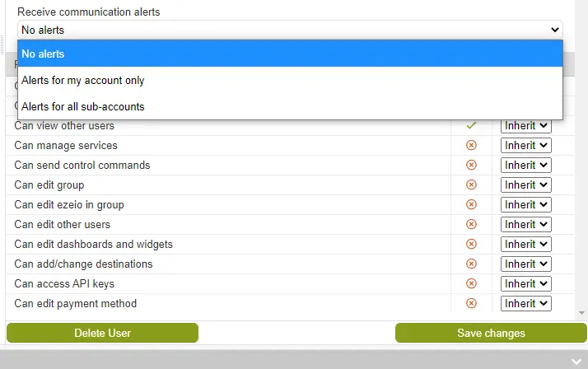
Task: Click the bottom-right collapse chevron
Action: tap(576, 362)
